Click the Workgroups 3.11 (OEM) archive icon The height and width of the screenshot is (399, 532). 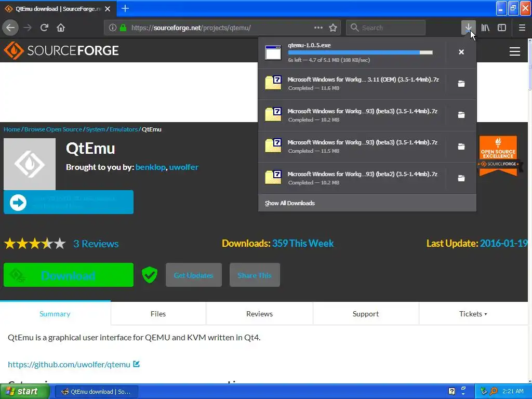(x=273, y=83)
